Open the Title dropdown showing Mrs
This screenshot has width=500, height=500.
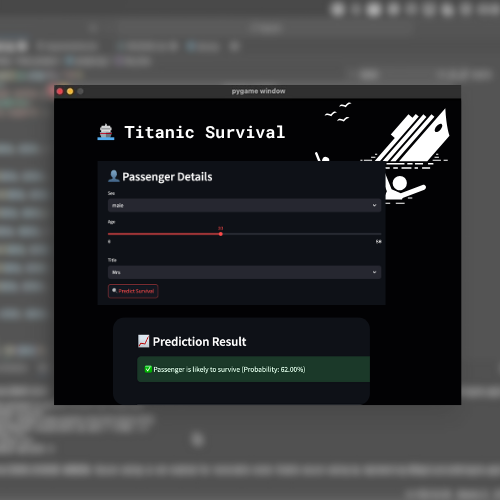[244, 272]
